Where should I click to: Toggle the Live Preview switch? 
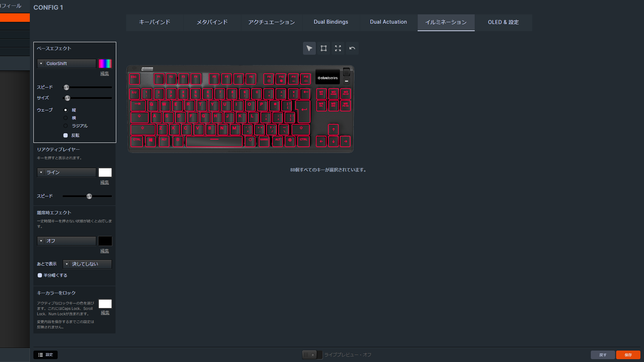(x=312, y=355)
